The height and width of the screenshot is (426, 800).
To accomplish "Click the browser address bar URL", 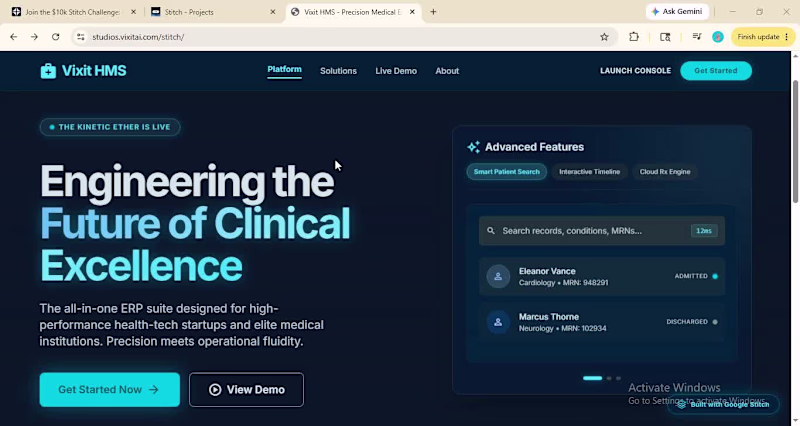I will coord(138,37).
